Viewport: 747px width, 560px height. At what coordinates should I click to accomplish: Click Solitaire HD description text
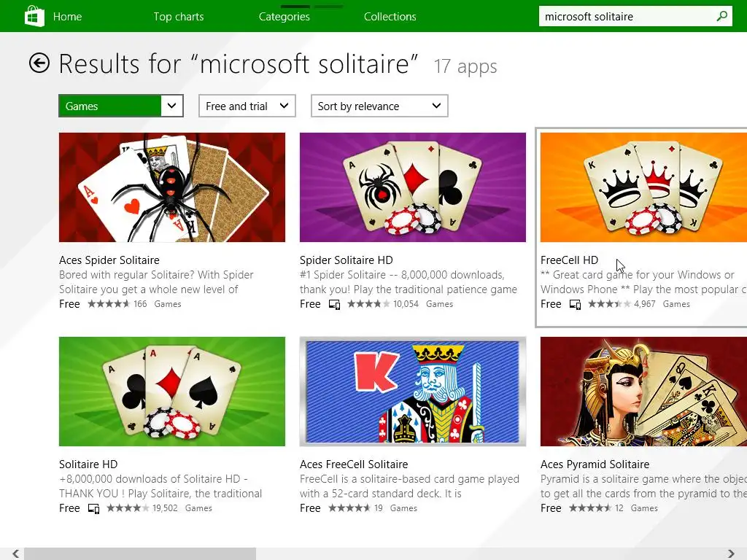point(160,486)
